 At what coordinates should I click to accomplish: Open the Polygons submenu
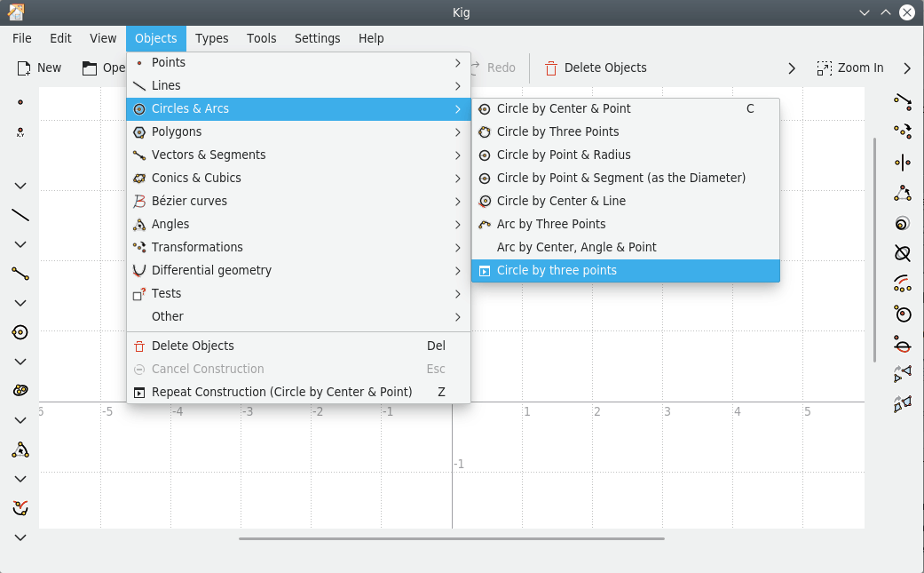[298, 131]
